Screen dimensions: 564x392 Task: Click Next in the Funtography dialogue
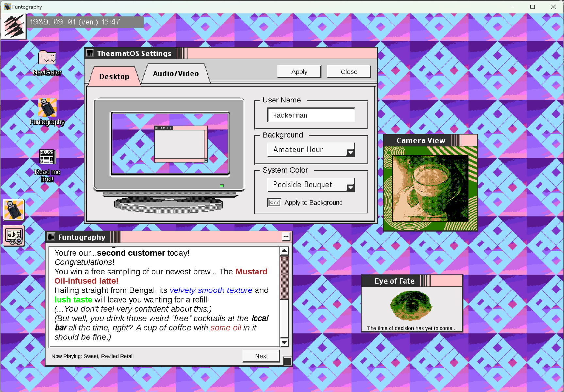(x=261, y=356)
